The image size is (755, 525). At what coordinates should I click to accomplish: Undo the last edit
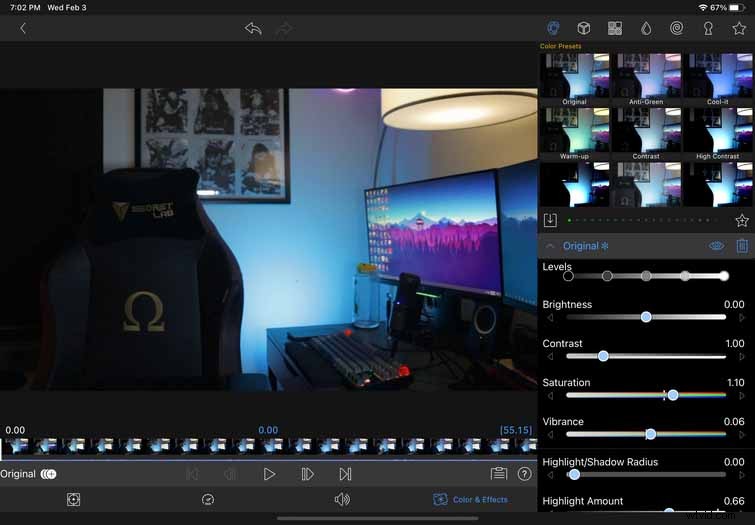(x=253, y=28)
